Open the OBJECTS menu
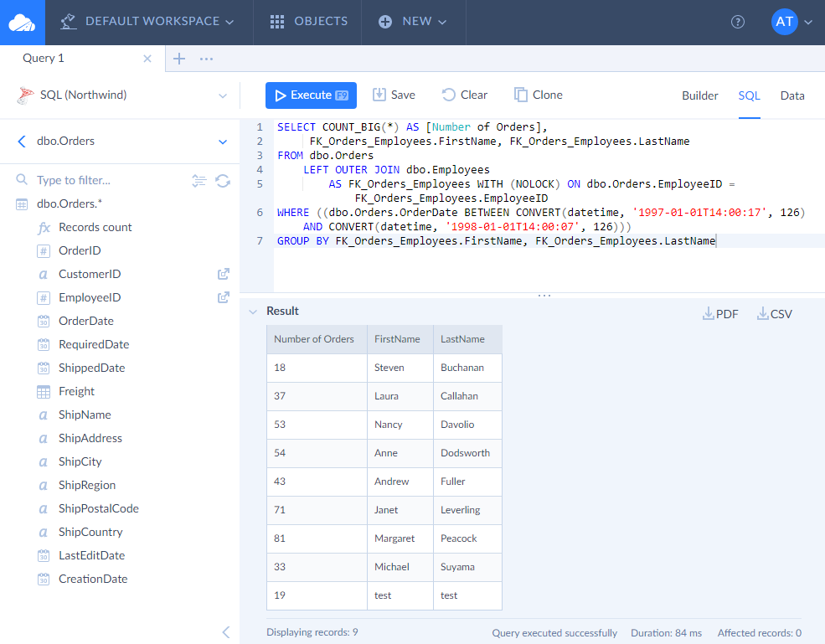 click(308, 22)
